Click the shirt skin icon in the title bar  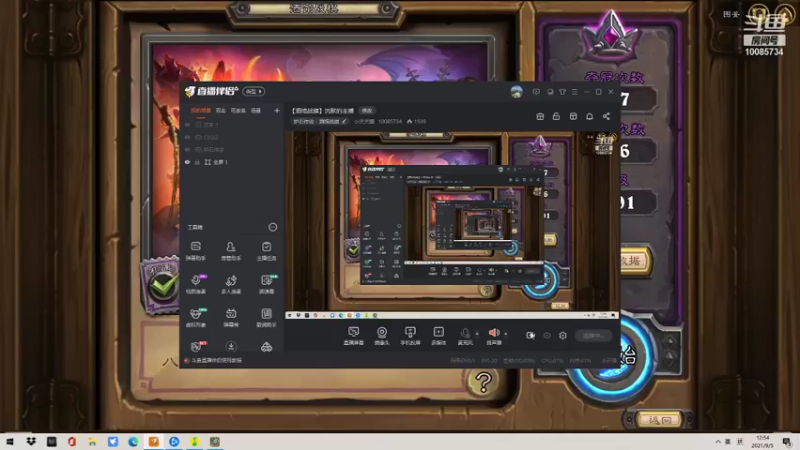click(562, 92)
